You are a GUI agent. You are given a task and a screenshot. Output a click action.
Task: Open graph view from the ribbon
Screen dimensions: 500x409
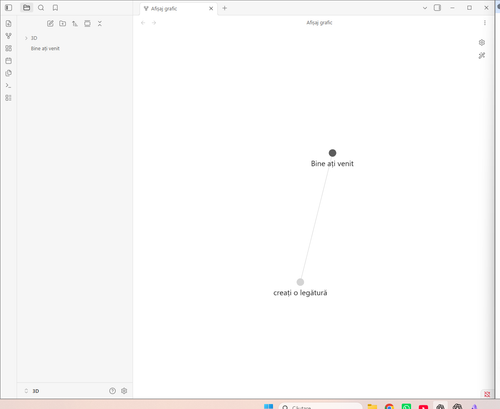(x=9, y=36)
